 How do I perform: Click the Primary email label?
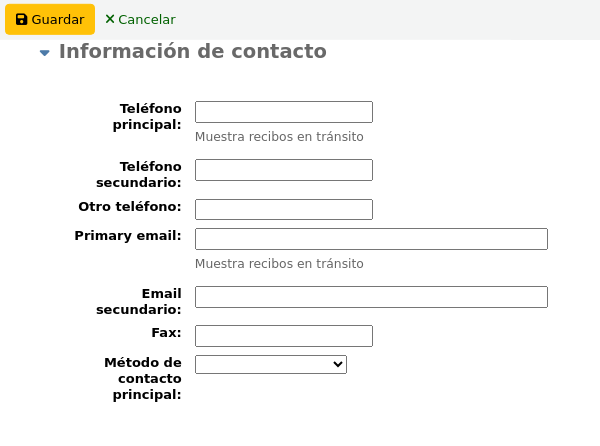click(x=128, y=236)
